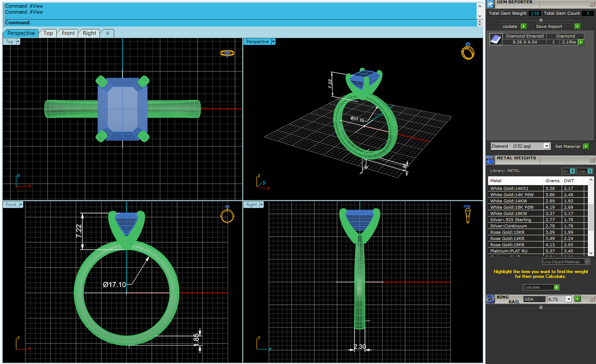Screen dimensions: 596x364
Task: Click the Calculate button label
Action: (532, 287)
